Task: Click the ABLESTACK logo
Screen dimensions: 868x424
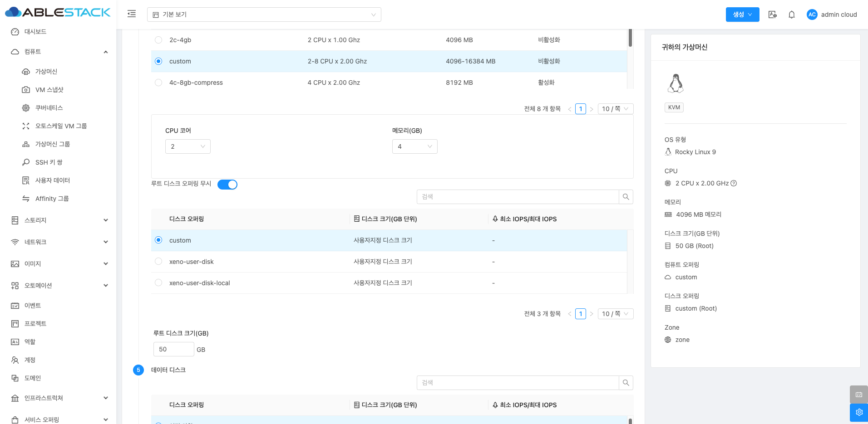Action: (58, 12)
